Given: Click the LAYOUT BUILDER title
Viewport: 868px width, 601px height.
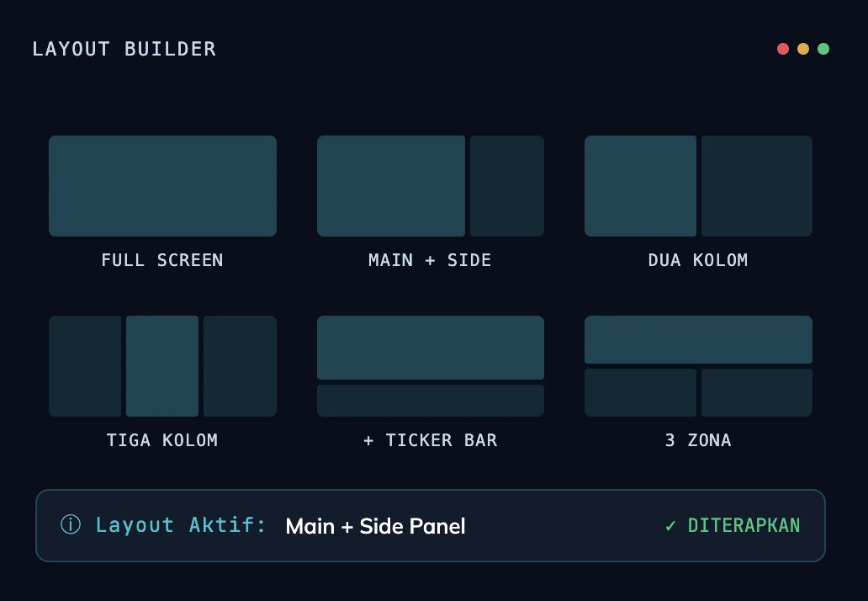Looking at the screenshot, I should point(124,49).
